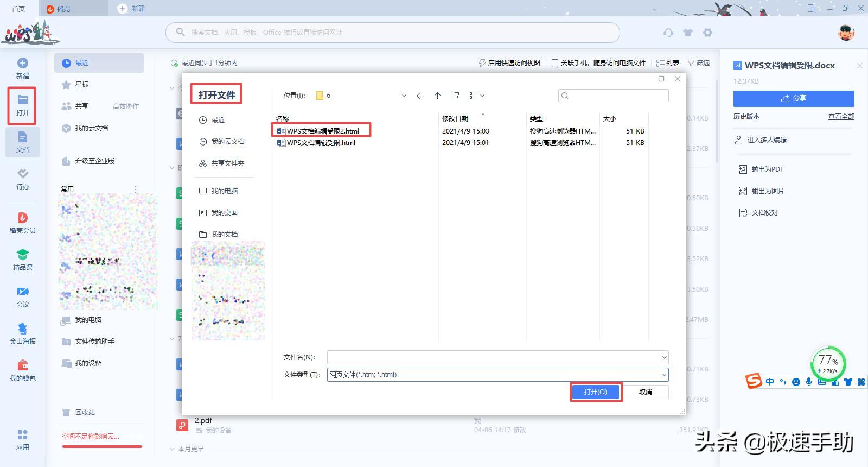Select 最近 in the dialog sidebar
The height and width of the screenshot is (467, 868).
(212, 120)
